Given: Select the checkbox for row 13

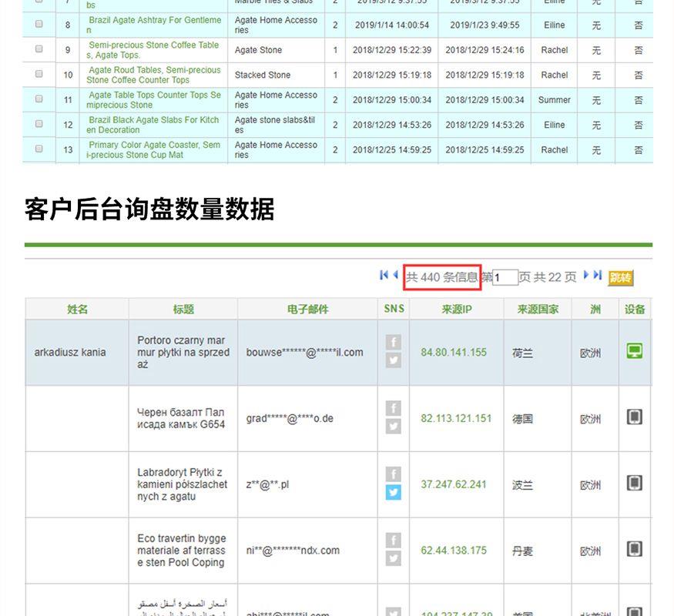Looking at the screenshot, I should (39, 149).
